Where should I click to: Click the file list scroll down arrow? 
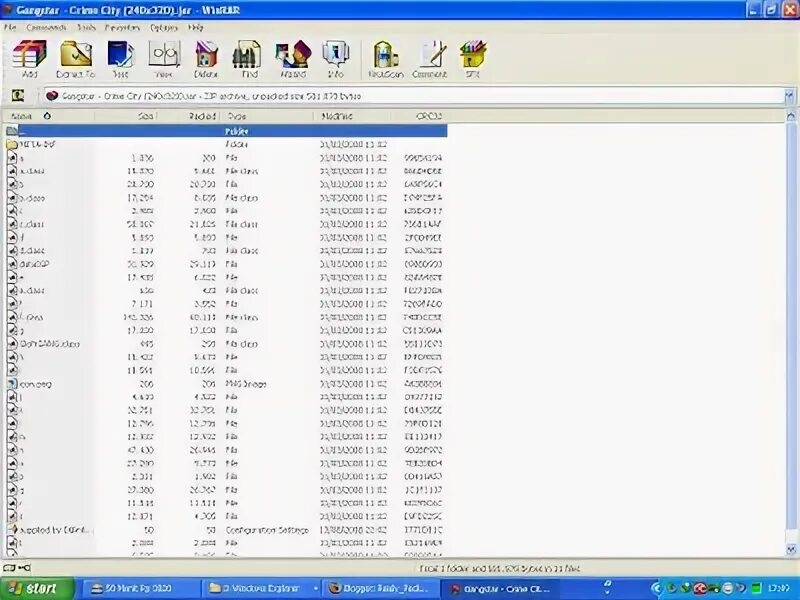point(790,550)
